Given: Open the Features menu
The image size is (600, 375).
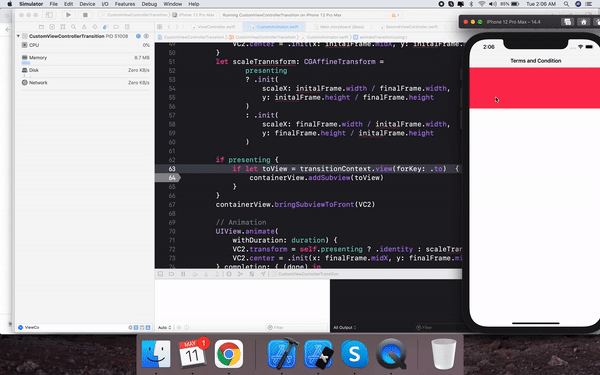Looking at the screenshot, I should point(125,4).
